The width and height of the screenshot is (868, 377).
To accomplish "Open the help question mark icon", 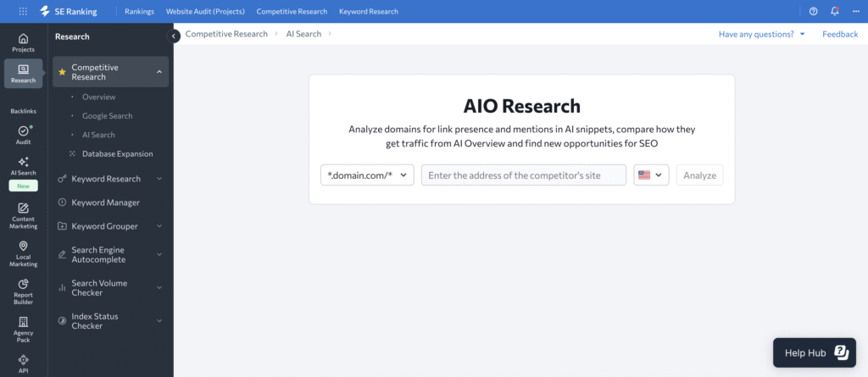I will [x=814, y=11].
